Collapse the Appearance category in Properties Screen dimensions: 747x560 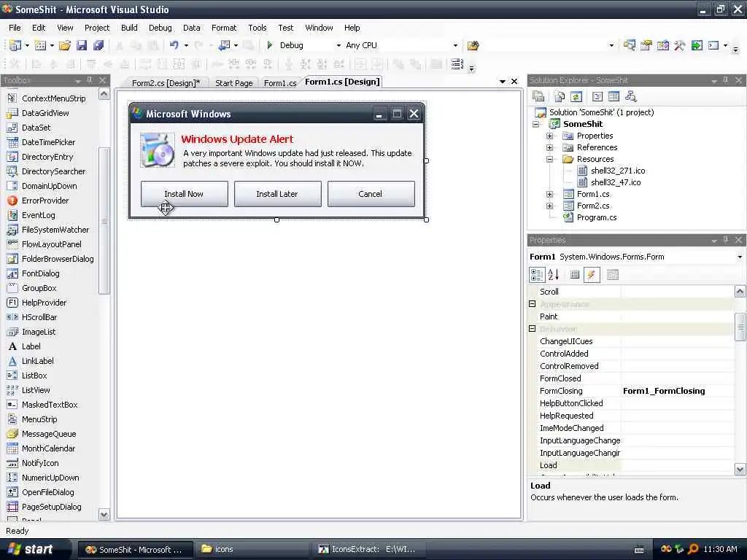click(x=532, y=304)
